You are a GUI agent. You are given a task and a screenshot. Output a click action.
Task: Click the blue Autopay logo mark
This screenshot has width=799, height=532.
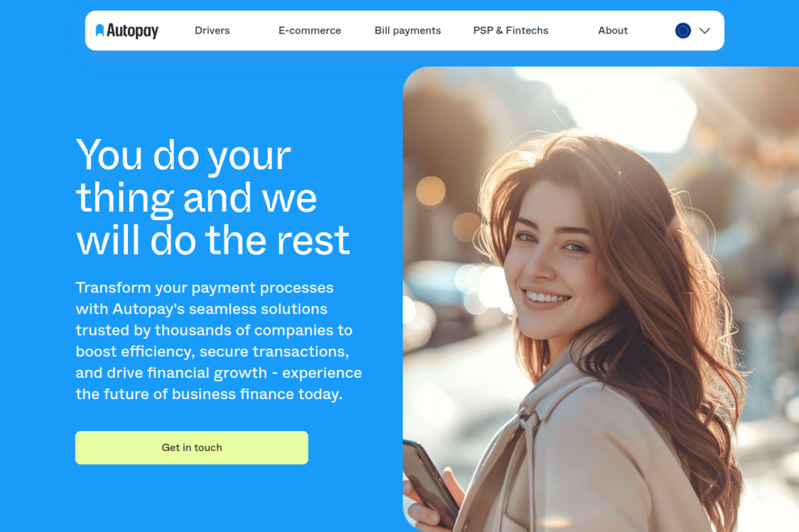(99, 30)
